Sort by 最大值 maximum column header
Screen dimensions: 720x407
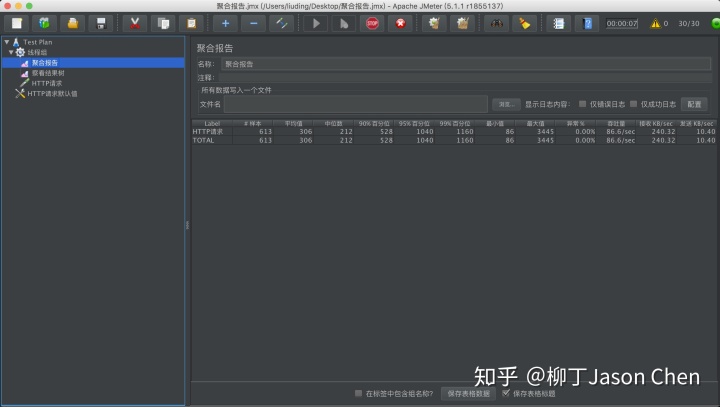535,124
